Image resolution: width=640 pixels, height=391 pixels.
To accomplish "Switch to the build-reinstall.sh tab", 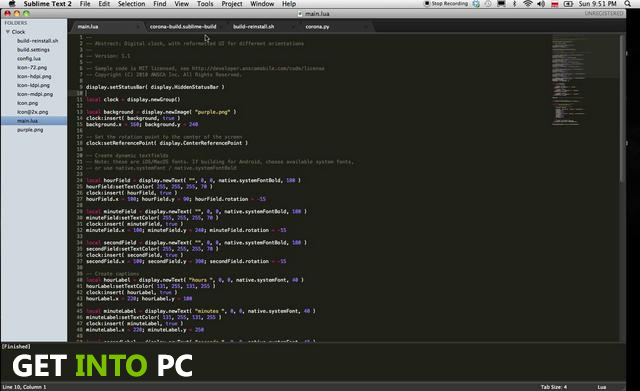I will click(253, 27).
